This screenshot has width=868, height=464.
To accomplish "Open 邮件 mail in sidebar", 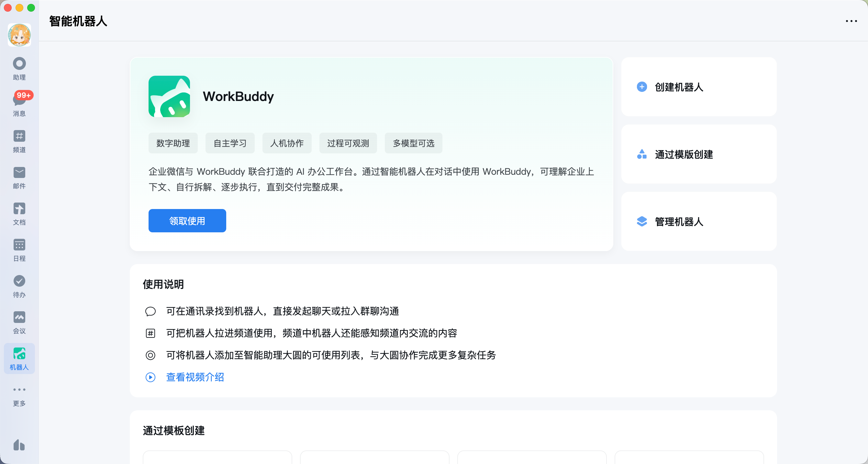I will 19,178.
